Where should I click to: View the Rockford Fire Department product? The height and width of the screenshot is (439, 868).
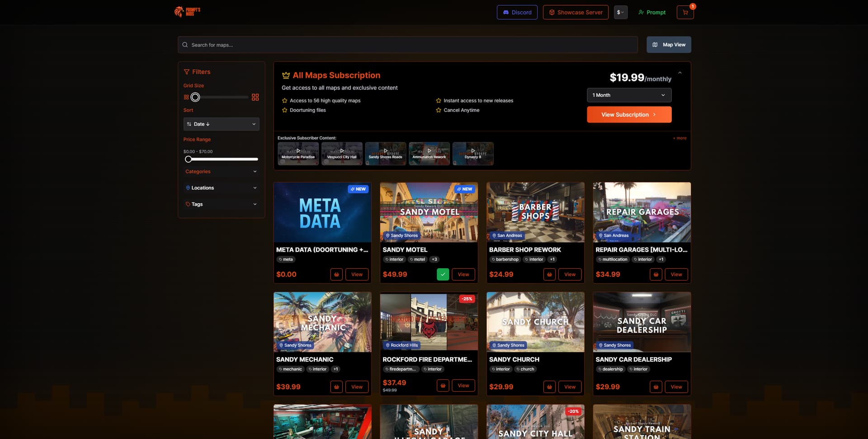pyautogui.click(x=463, y=385)
